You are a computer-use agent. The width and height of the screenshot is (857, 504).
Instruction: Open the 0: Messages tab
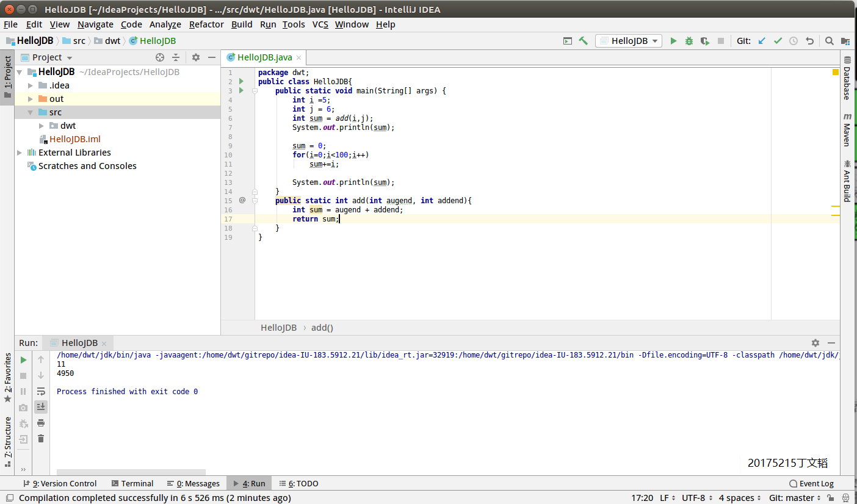(193, 483)
